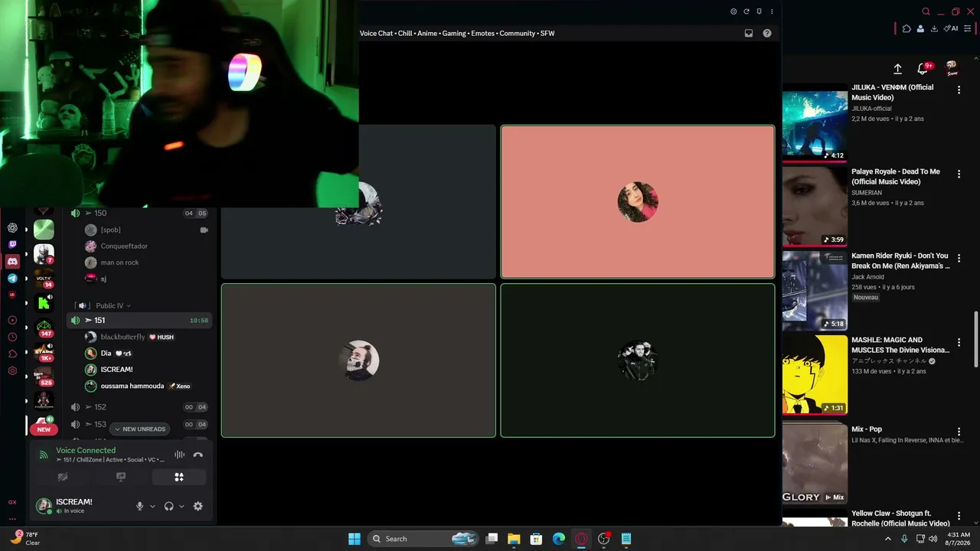Image resolution: width=980 pixels, height=551 pixels.
Task: Open options for Yellow Claw Shotgun video
Action: point(959,517)
